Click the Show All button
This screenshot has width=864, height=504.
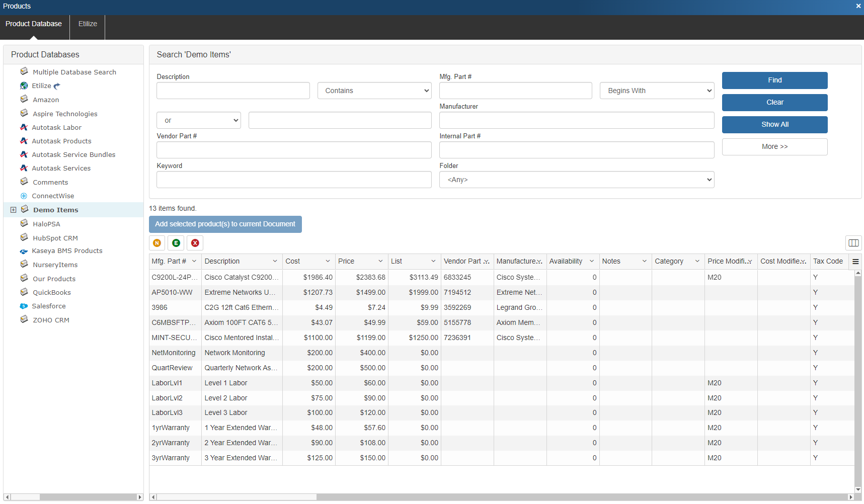tap(774, 124)
